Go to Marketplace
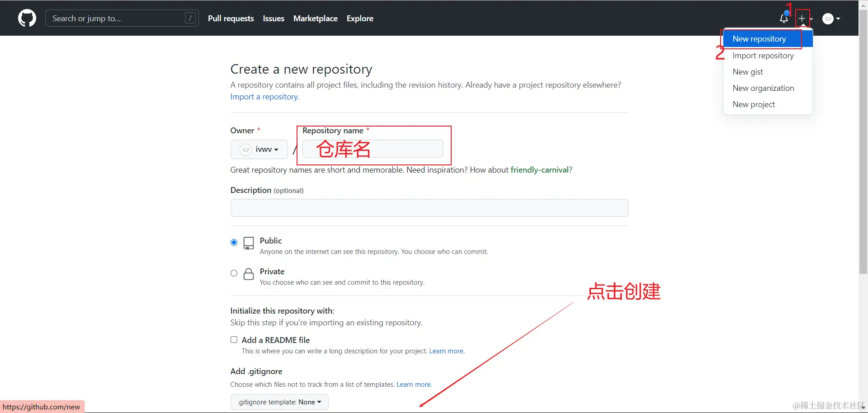This screenshot has height=413, width=868. pyautogui.click(x=316, y=19)
